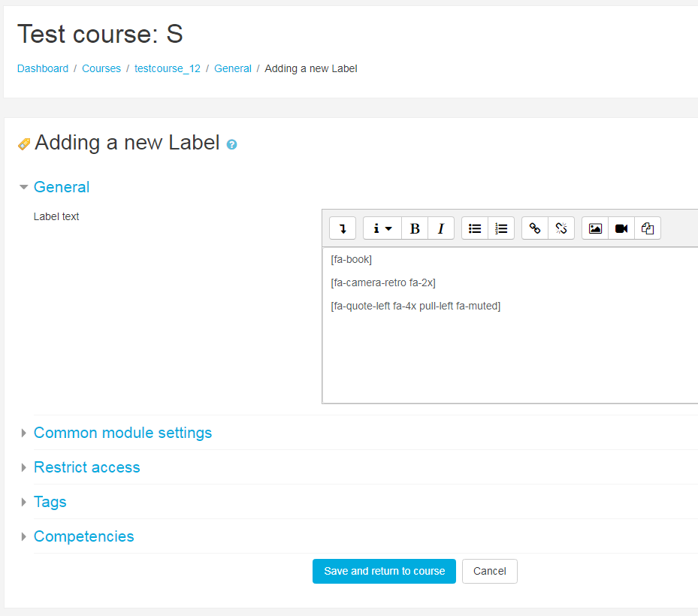Open the paragraph styles dropdown
This screenshot has height=616, width=698.
(x=382, y=228)
